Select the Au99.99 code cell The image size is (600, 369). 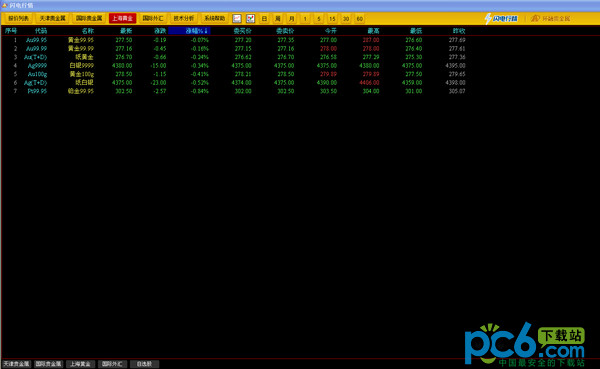tap(36, 49)
